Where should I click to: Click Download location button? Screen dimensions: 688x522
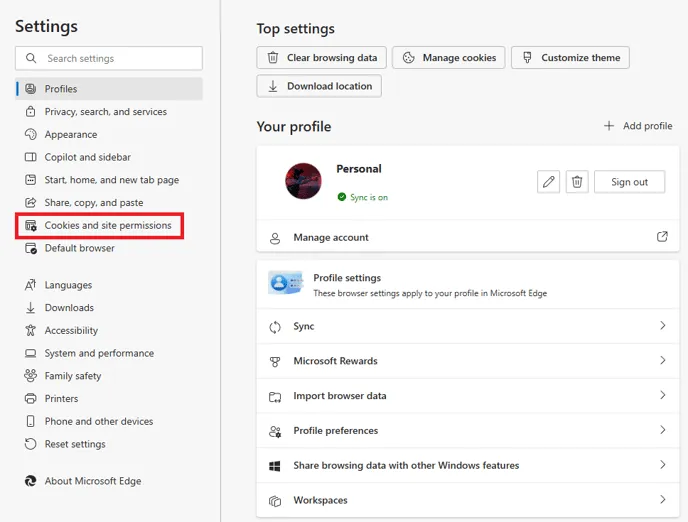click(x=319, y=86)
